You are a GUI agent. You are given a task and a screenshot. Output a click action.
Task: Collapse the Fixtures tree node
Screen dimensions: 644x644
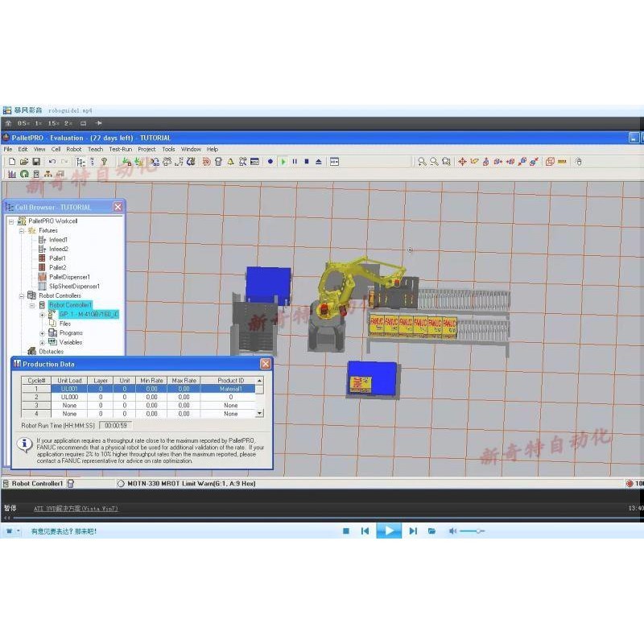(x=22, y=231)
